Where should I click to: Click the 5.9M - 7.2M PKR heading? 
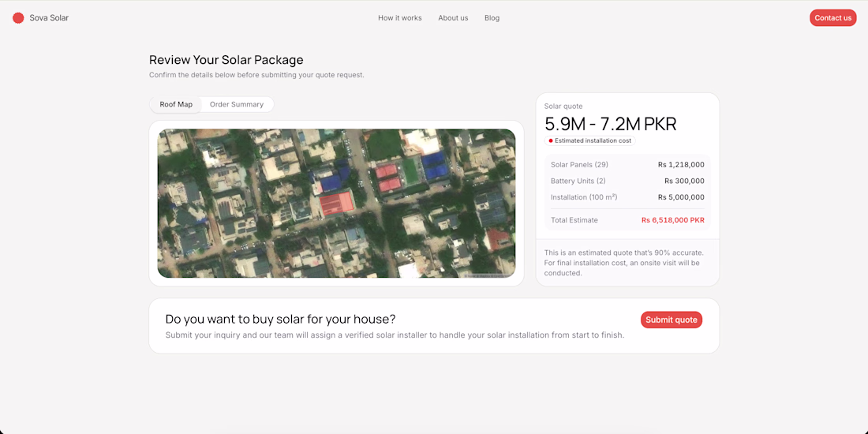tap(610, 124)
